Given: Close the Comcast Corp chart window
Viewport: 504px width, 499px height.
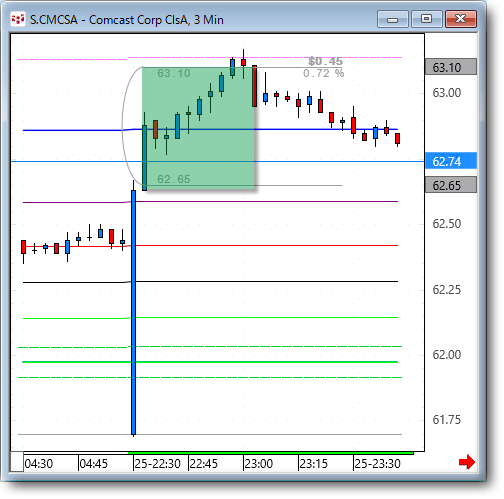Looking at the screenshot, I should [461, 19].
